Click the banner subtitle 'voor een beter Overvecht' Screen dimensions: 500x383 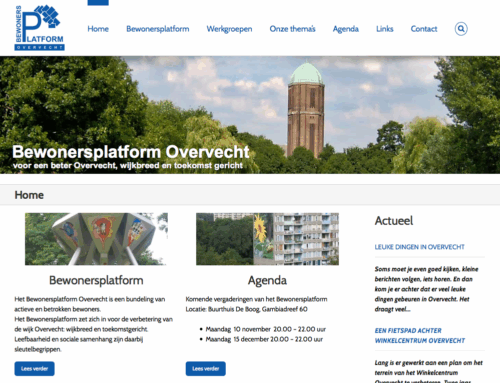(128, 166)
